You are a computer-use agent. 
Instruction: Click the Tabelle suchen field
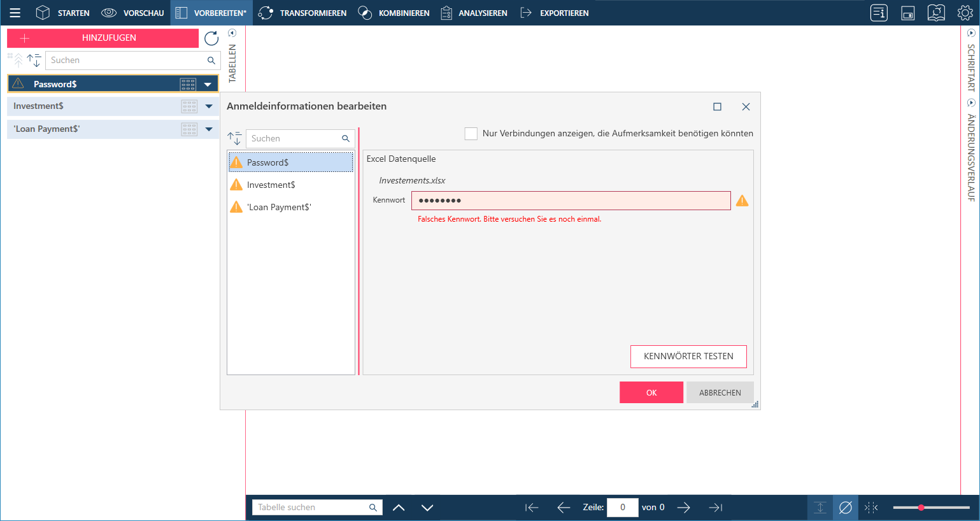pyautogui.click(x=317, y=508)
